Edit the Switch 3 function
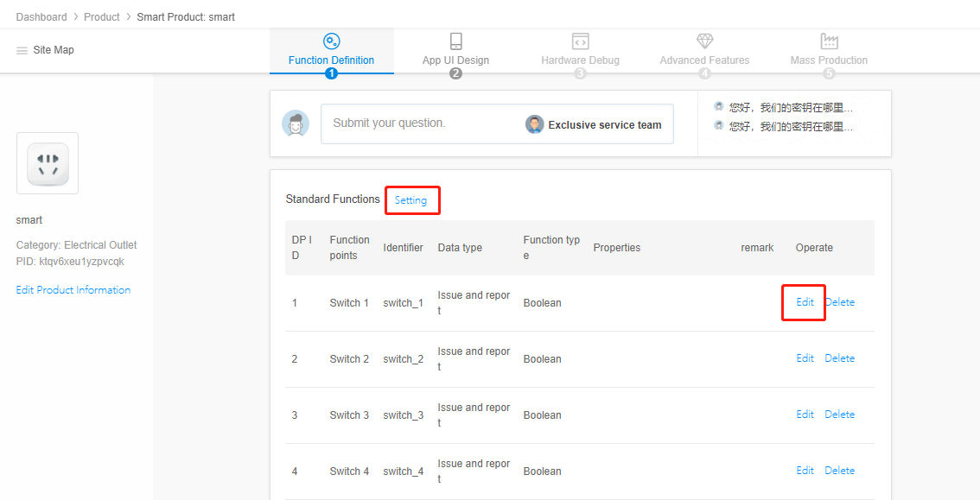The height and width of the screenshot is (500, 980). [805, 415]
